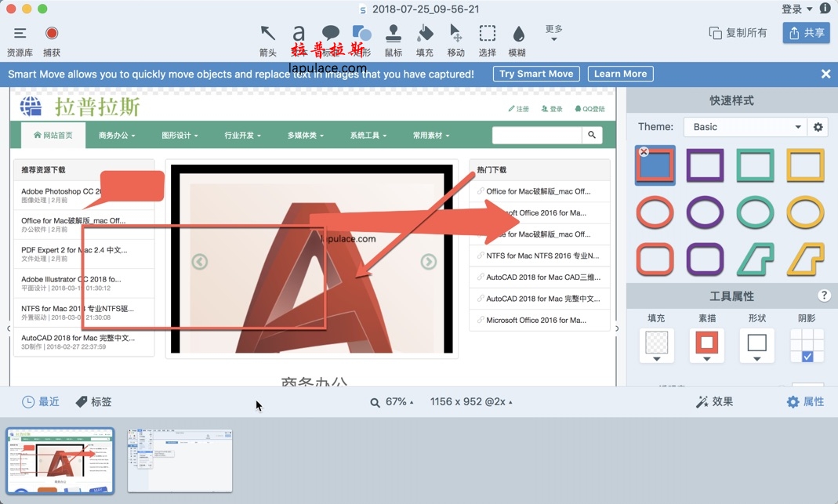Image resolution: width=838 pixels, height=504 pixels.
Task: Click the previous slide arrow on carousel
Action: pos(199,262)
